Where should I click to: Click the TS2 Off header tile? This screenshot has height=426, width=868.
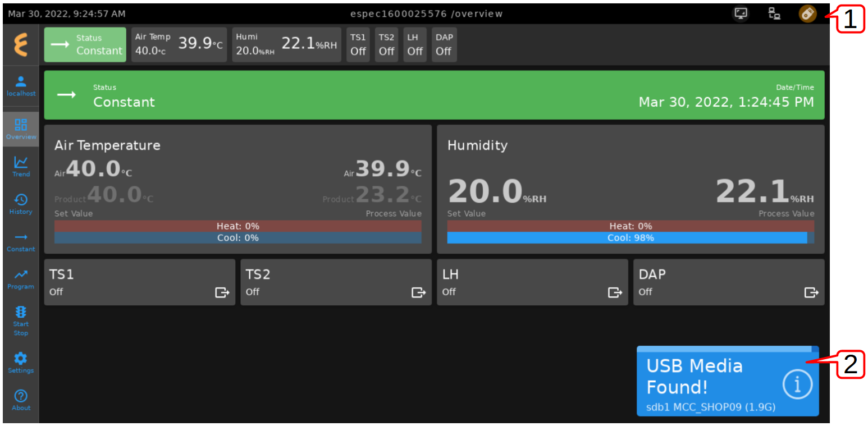pos(386,44)
